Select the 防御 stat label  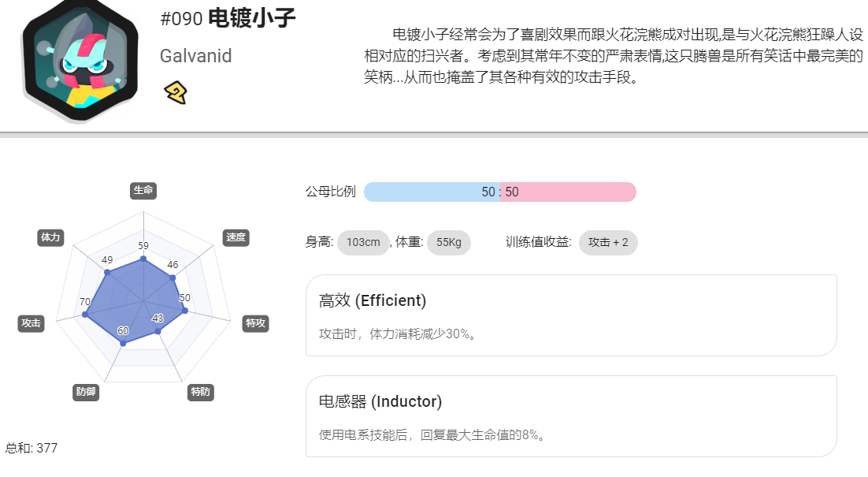tap(86, 392)
